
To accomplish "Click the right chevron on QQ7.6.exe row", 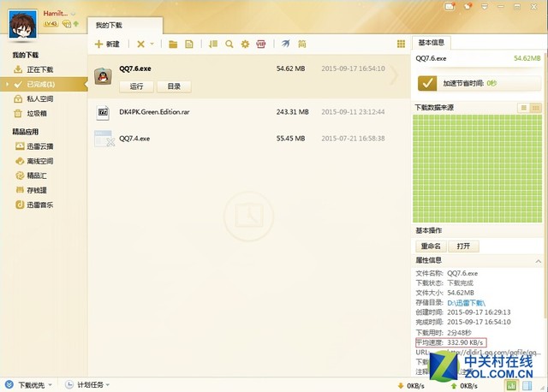I will 395,75.
